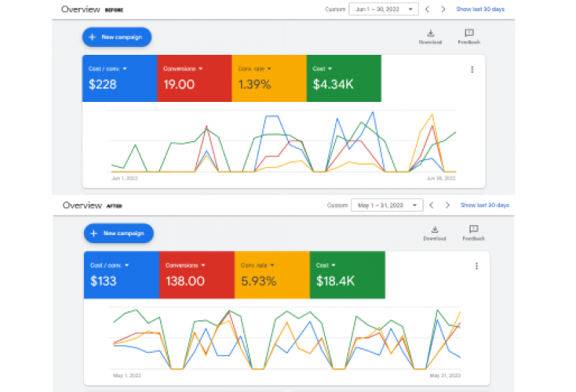The width and height of the screenshot is (576, 392).
Task: Download the BEFORE overview report
Action: 431,37
